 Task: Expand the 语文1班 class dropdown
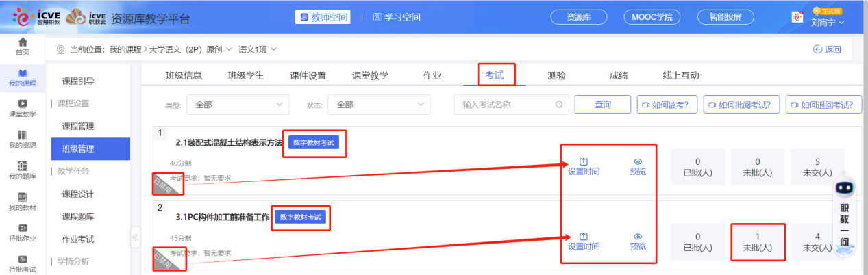[x=258, y=49]
